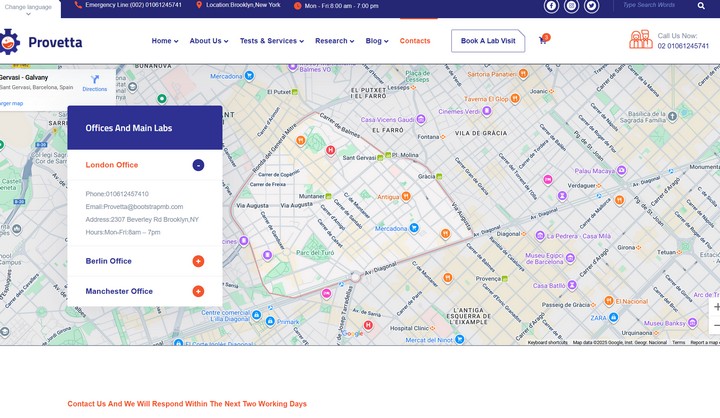Click the location pin icon in top bar
The height and width of the screenshot is (418, 720).
(x=199, y=5)
